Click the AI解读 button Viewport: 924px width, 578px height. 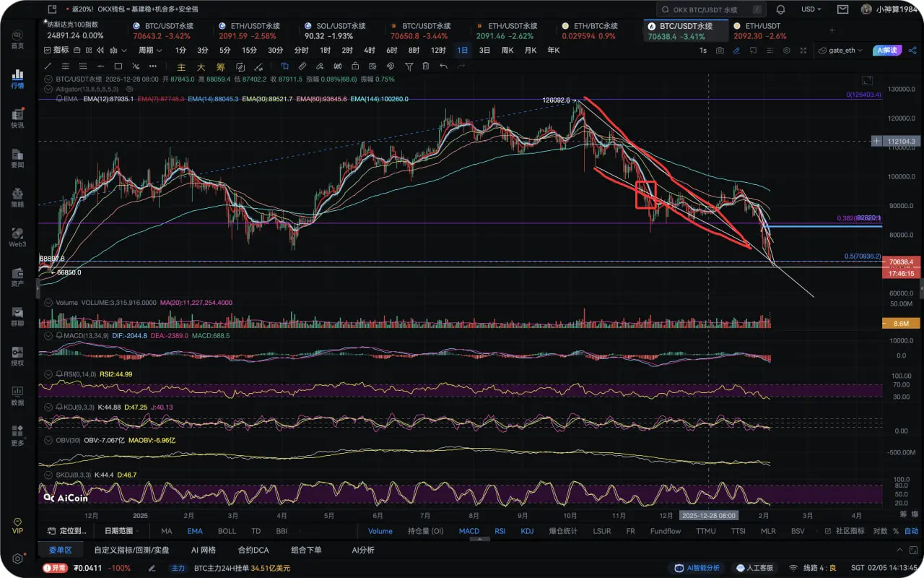click(x=887, y=51)
